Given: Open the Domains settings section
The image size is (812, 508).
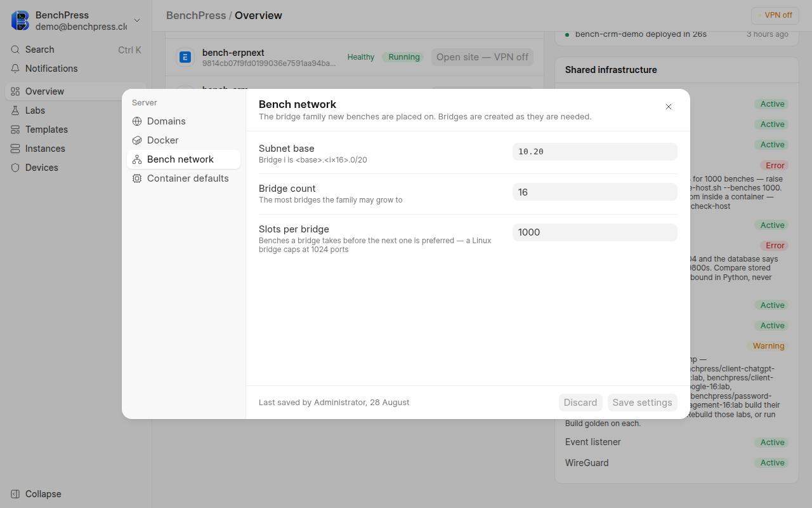Looking at the screenshot, I should point(184,121).
